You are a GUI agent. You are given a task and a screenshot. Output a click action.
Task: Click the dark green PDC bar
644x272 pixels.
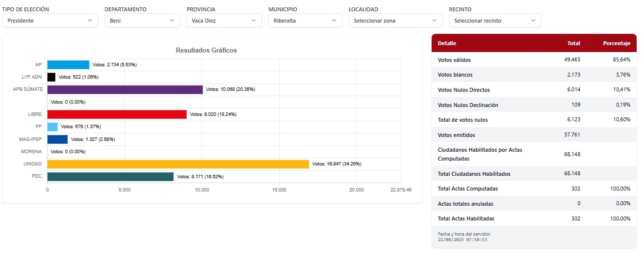[110, 176]
